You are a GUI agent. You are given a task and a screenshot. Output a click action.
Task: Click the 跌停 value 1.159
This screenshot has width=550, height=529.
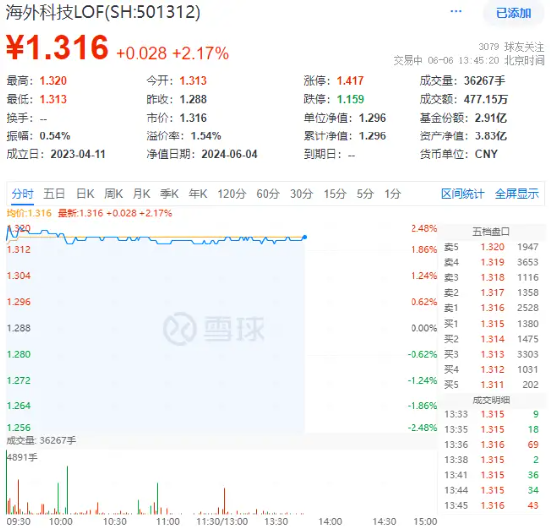pos(350,99)
